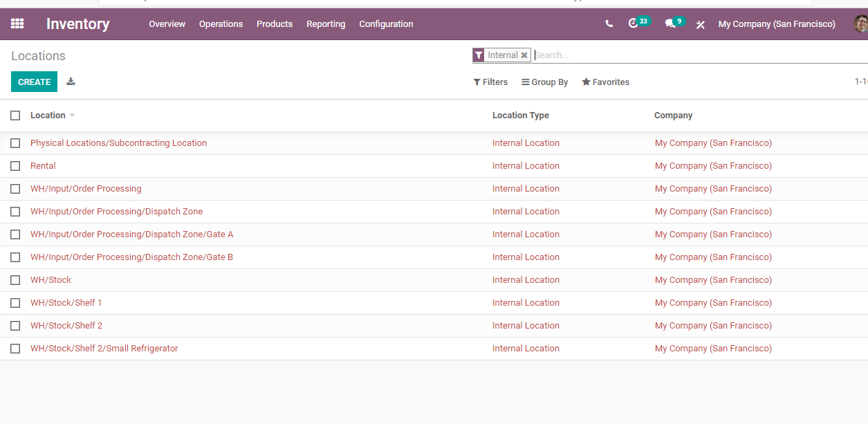Check the WH/Stock/Shelf 2 row checkbox
This screenshot has height=424, width=868.
(15, 326)
